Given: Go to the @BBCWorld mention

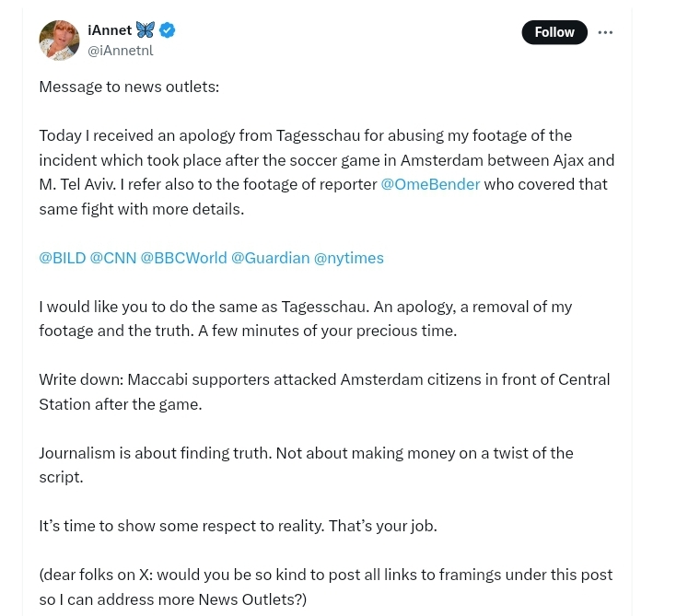Looking at the screenshot, I should 183,258.
